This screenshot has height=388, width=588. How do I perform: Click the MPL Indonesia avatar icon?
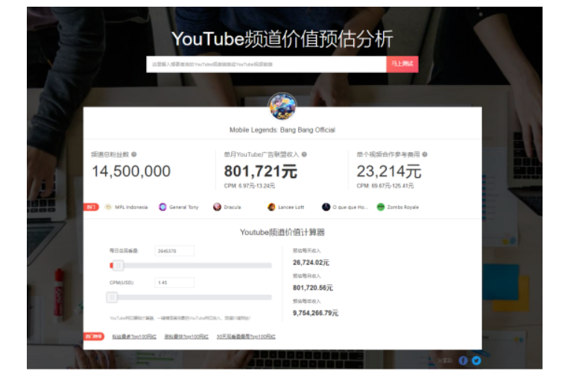click(x=108, y=207)
